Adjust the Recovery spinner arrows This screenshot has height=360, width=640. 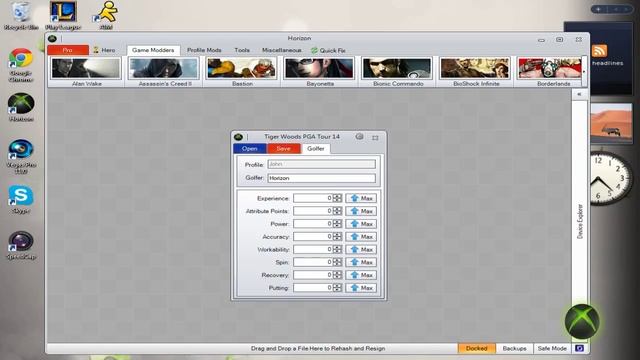[x=337, y=275]
